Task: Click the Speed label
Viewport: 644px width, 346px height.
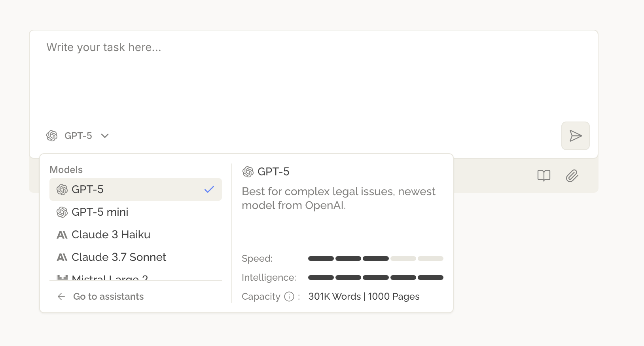Action: click(x=257, y=259)
